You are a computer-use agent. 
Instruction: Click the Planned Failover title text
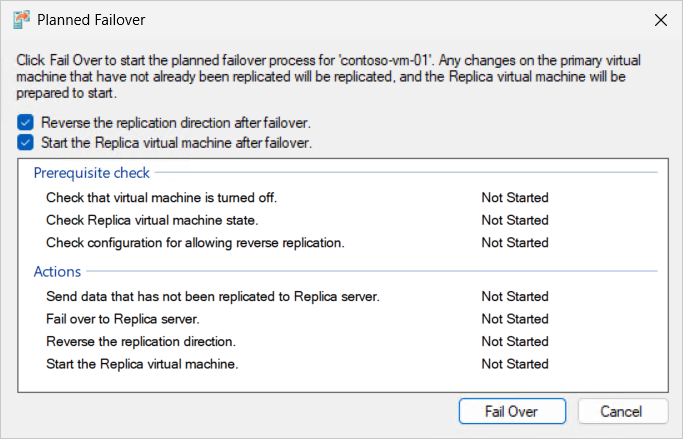click(x=91, y=20)
